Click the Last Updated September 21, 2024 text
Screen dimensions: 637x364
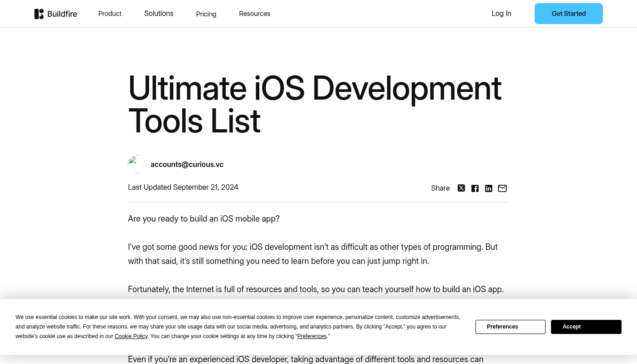tap(183, 187)
